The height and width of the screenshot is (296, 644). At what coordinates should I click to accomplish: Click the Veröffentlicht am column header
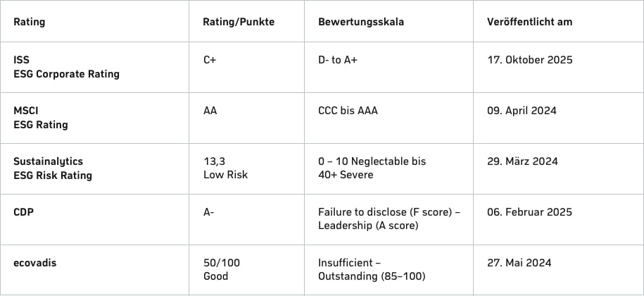(529, 22)
